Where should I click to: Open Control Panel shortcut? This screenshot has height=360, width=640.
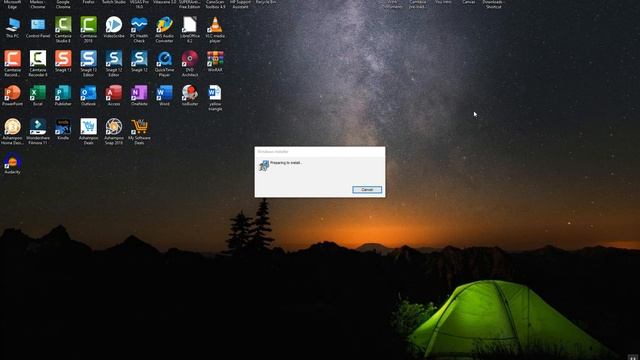pos(38,27)
